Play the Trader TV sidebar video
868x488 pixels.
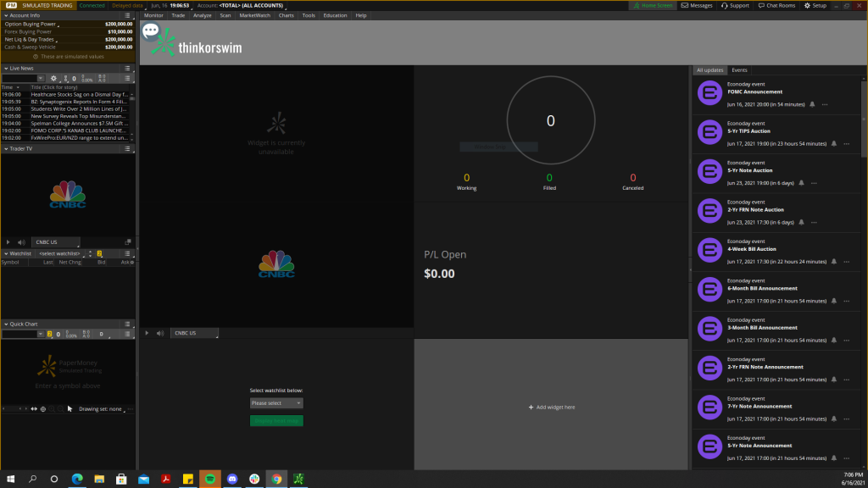(8, 242)
